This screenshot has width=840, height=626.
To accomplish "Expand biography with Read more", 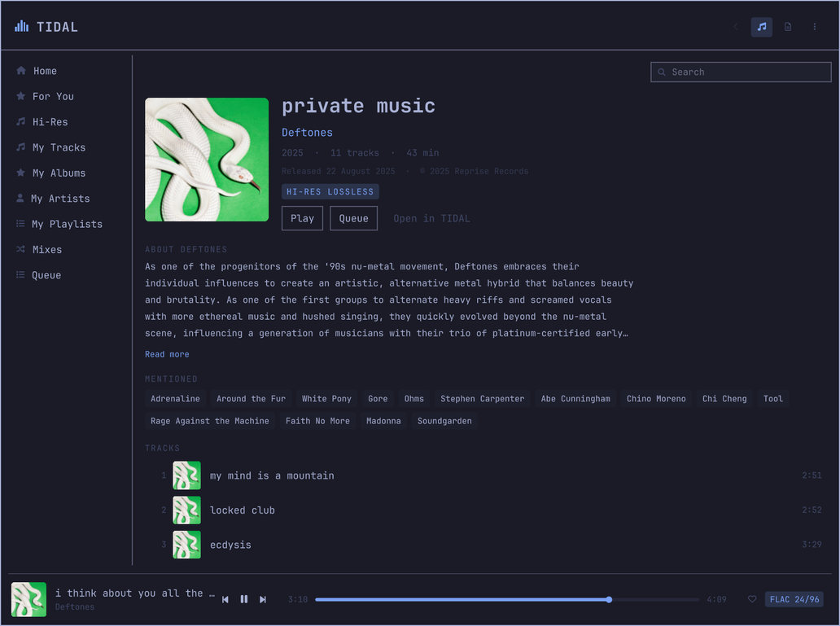I will tap(167, 354).
